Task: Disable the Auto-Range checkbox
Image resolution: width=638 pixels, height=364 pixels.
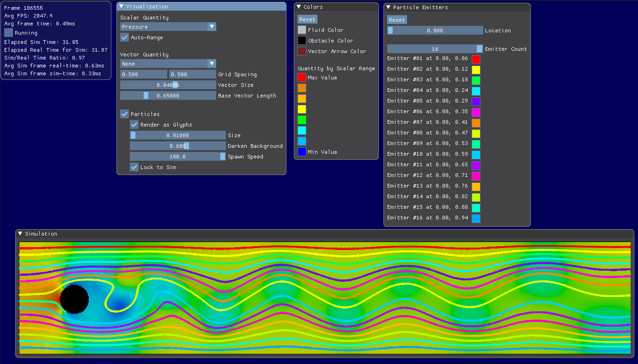Action: click(x=125, y=37)
